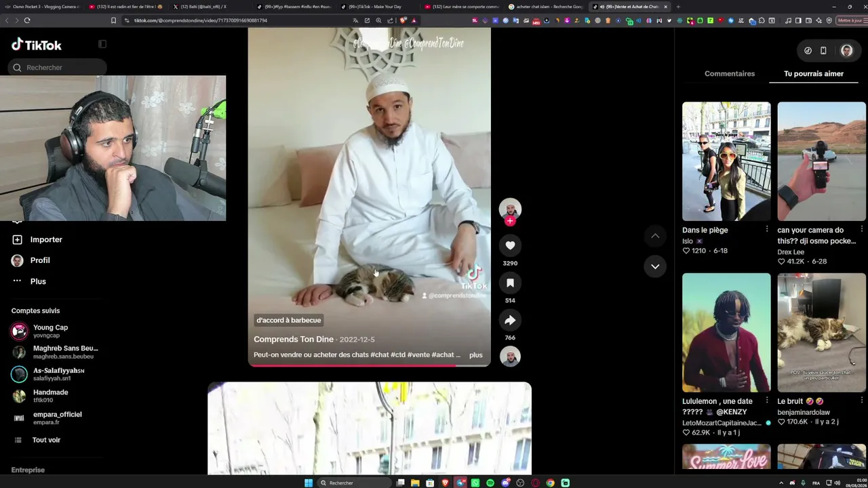Open the DJI Osmo Pocket camera thumbnail
Viewport: 868px width, 488px height.
point(822,161)
